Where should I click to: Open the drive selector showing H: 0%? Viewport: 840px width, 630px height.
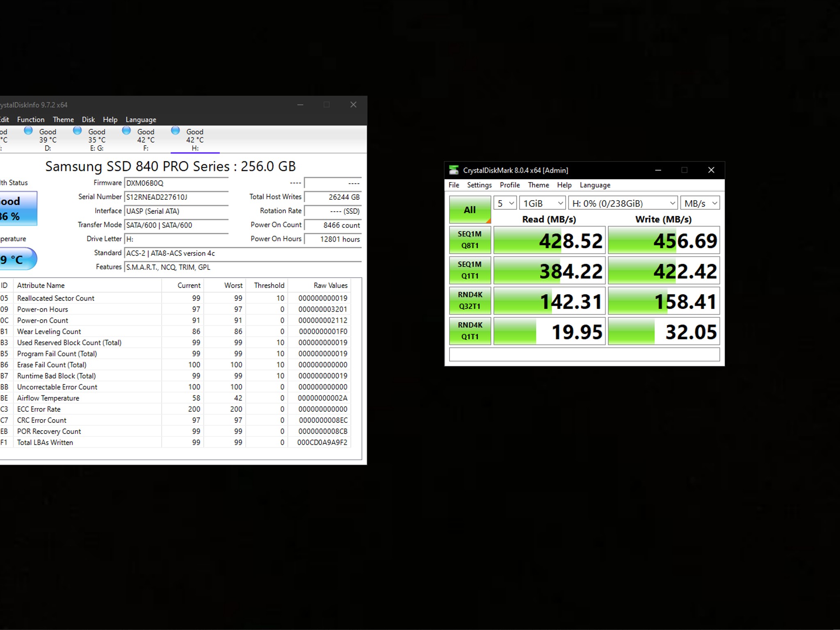(x=623, y=203)
